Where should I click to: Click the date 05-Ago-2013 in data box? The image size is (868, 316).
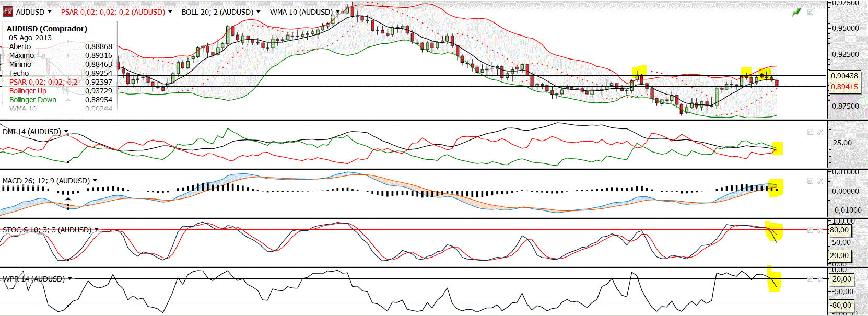(x=30, y=38)
